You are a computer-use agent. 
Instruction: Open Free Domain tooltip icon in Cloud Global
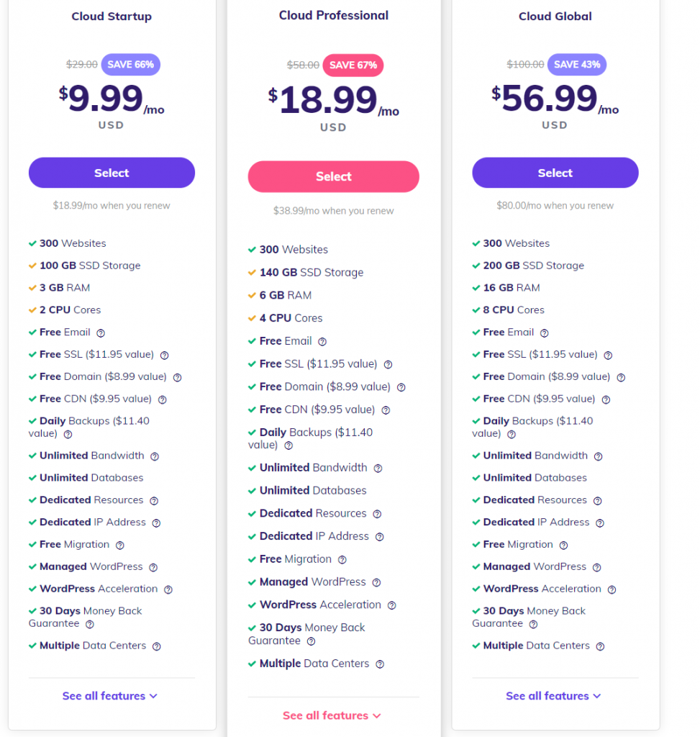pyautogui.click(x=621, y=377)
